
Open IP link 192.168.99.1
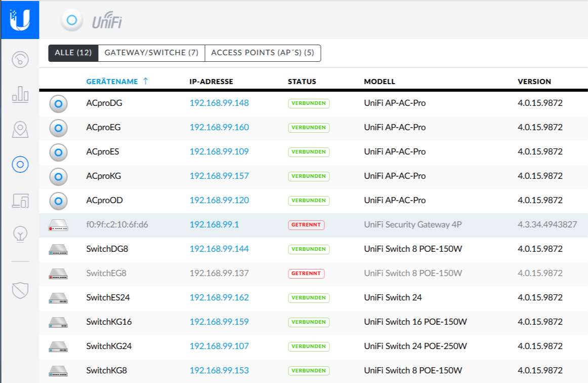pos(214,224)
